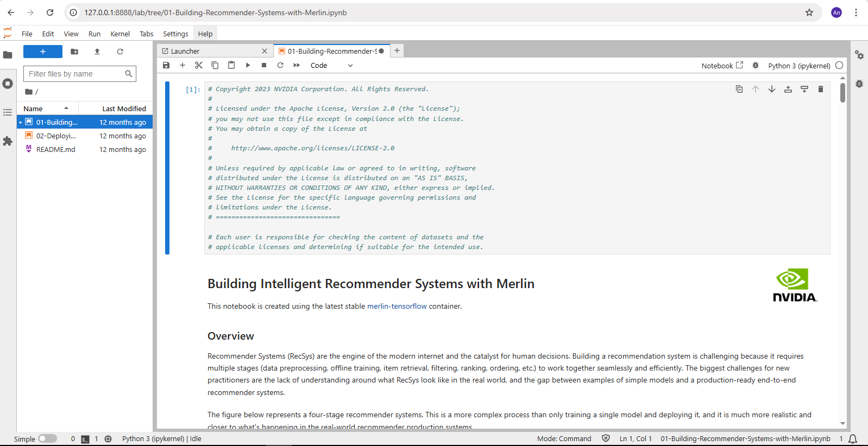868x446 pixels.
Task: Refresh the file browser listing
Action: tap(120, 52)
